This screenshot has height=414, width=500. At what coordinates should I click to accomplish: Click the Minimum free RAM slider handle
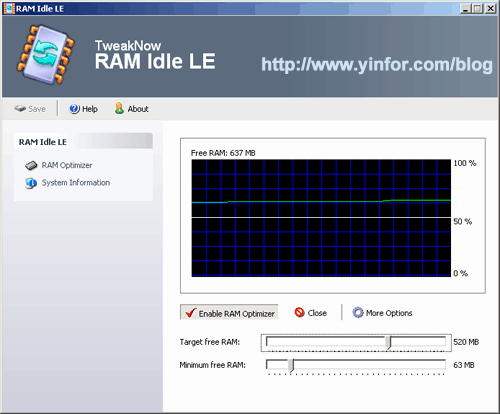291,365
